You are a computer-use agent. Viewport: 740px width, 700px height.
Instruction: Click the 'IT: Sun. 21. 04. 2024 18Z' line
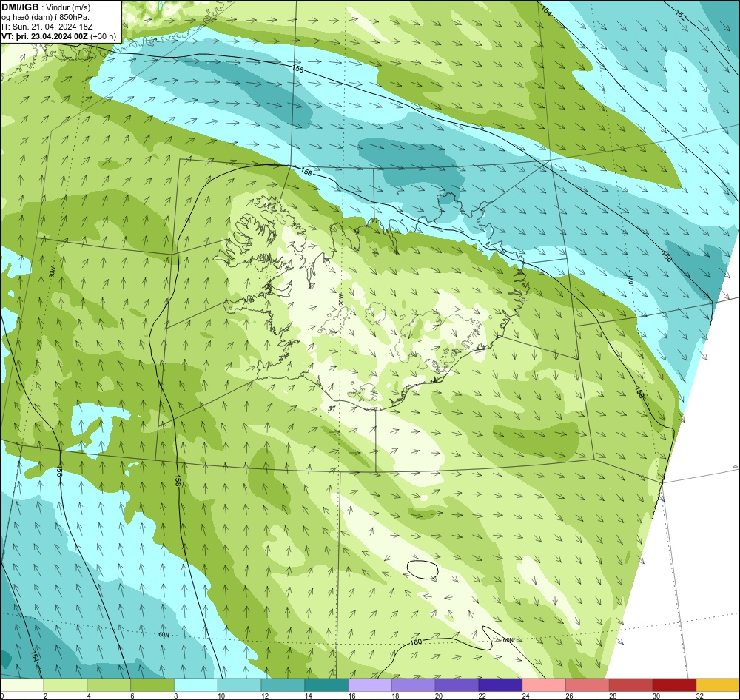click(47, 27)
